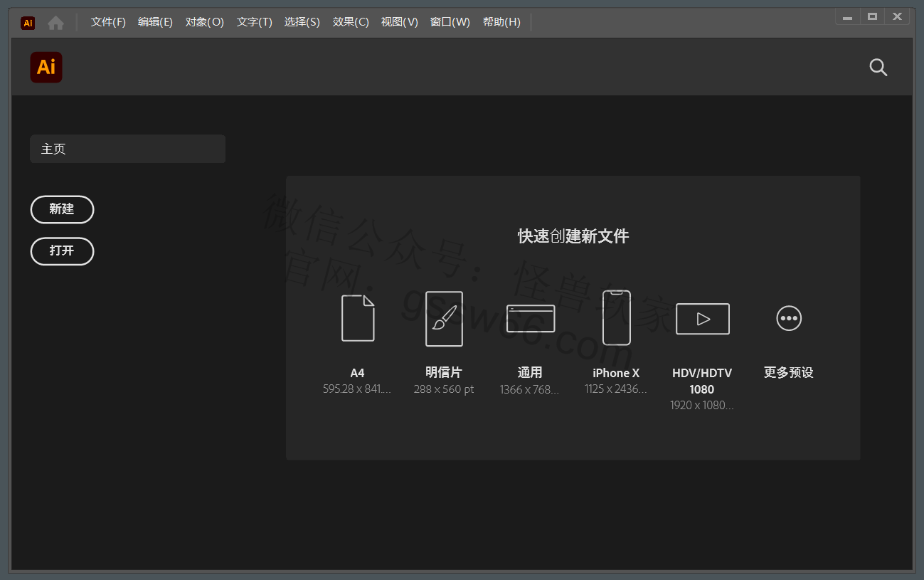Open 更多预设 ellipsis icon
The height and width of the screenshot is (580, 924).
point(789,318)
